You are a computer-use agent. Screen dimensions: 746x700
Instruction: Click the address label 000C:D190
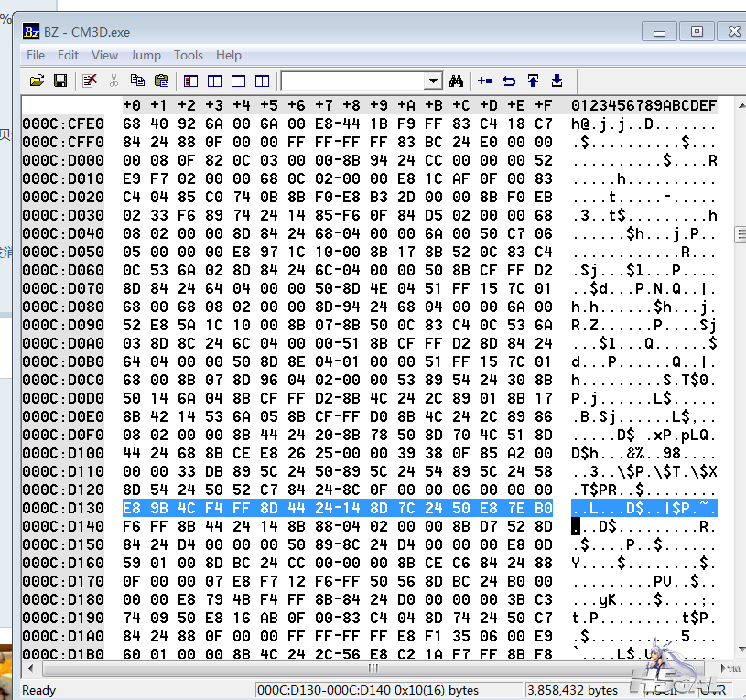(x=63, y=618)
